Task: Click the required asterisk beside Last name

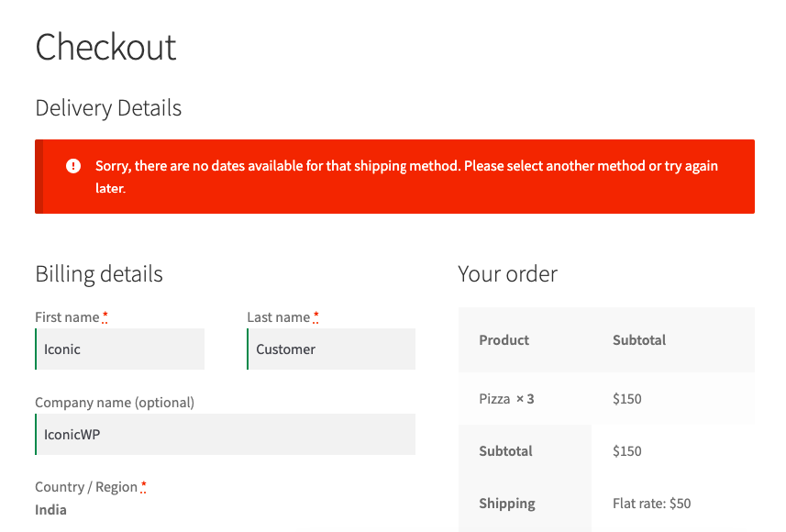Action: 316,315
